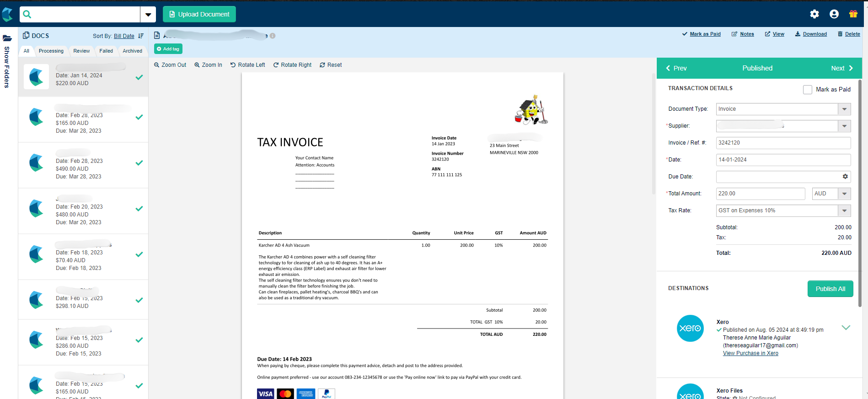Open the settings gear icon
The height and width of the screenshot is (399, 868).
(814, 14)
